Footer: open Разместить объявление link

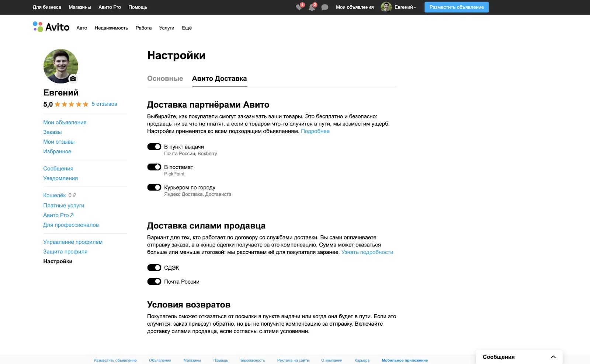[115, 360]
